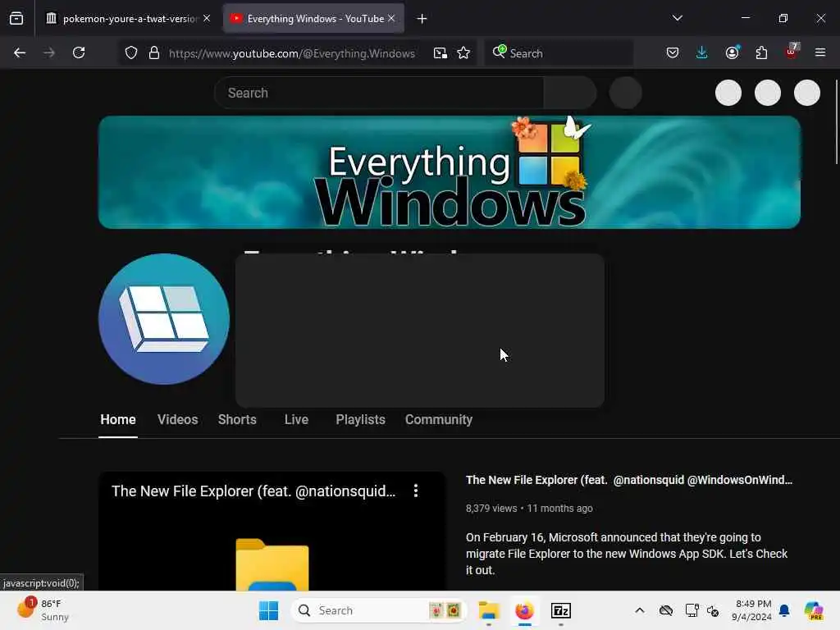Open Save to Pocket icon

pos(673,52)
